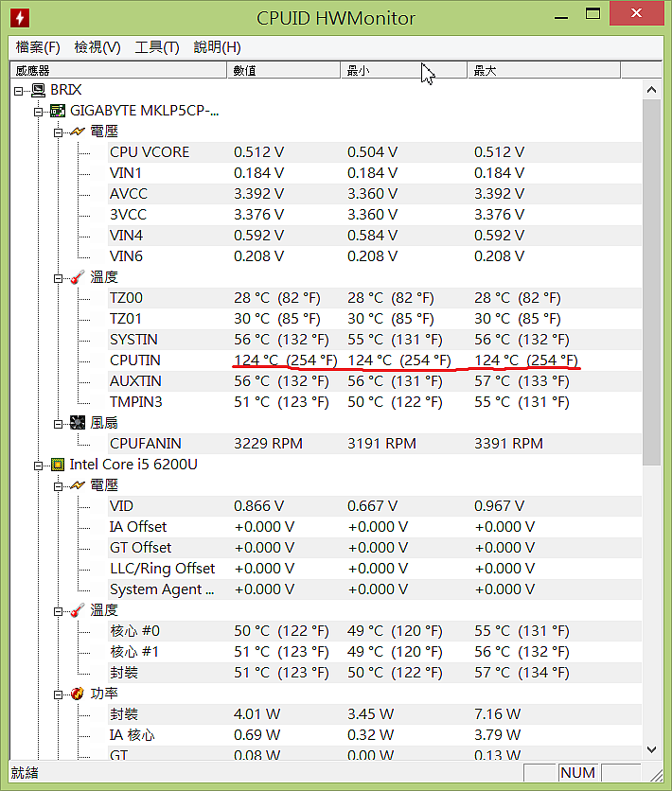Click the CPUFANIN value 3229 RPM
The width and height of the screenshot is (672, 791).
click(x=268, y=444)
